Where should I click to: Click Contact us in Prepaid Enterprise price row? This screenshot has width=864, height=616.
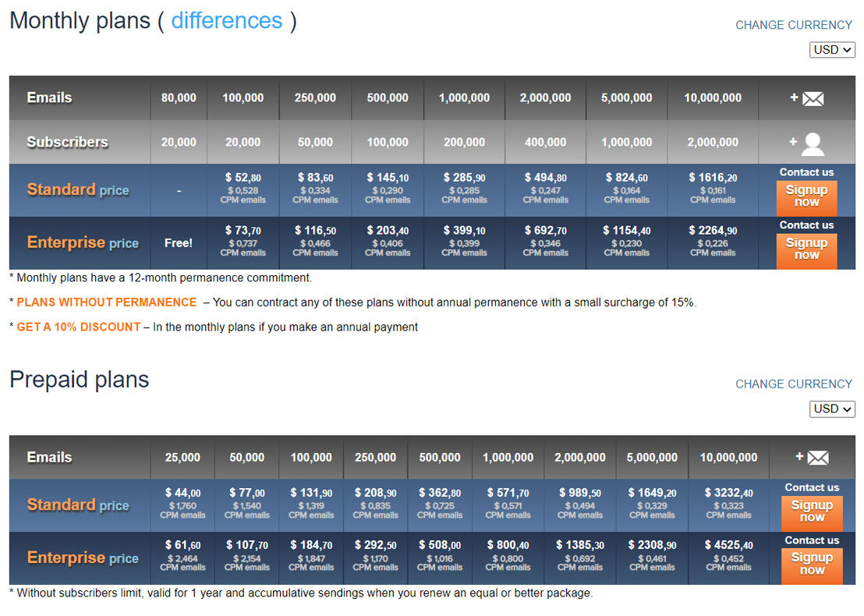pyautogui.click(x=813, y=540)
